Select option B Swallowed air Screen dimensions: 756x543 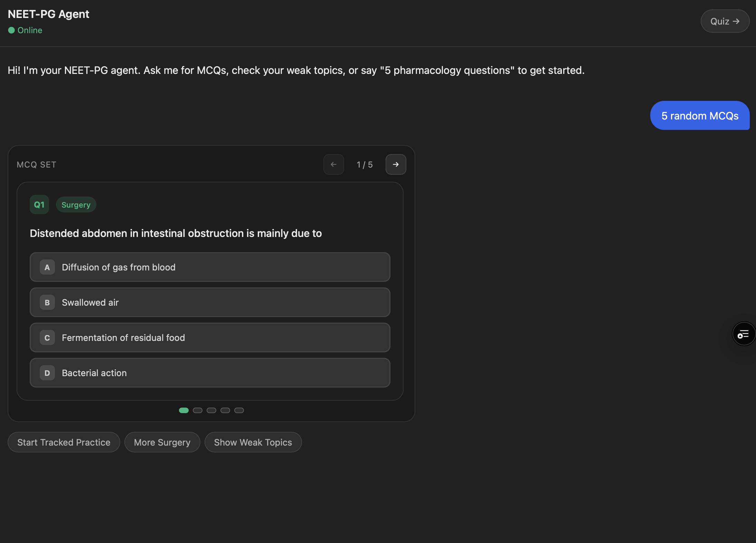tap(210, 303)
